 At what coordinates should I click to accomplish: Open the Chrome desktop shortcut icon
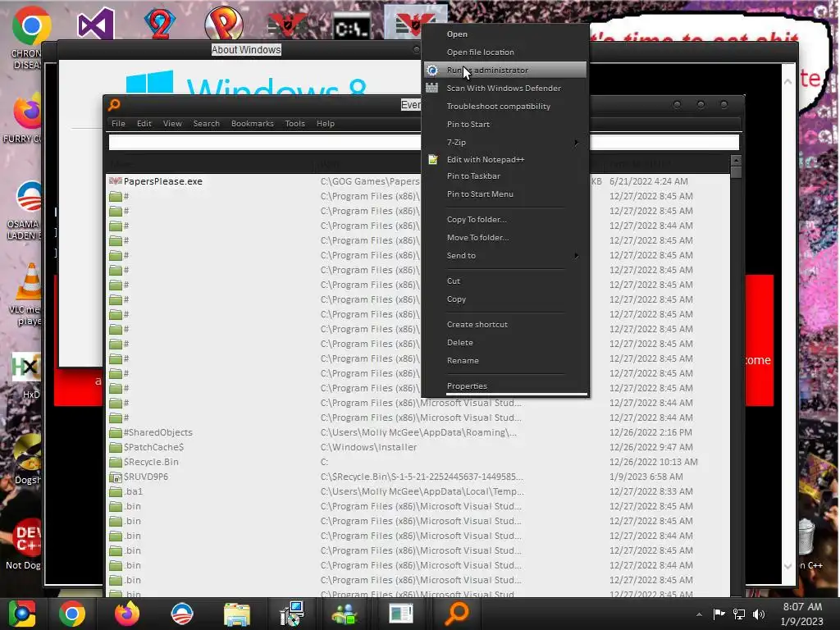pyautogui.click(x=31, y=25)
